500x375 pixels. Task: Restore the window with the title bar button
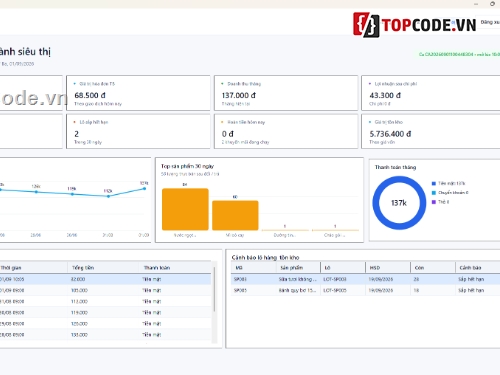pos(492,4)
